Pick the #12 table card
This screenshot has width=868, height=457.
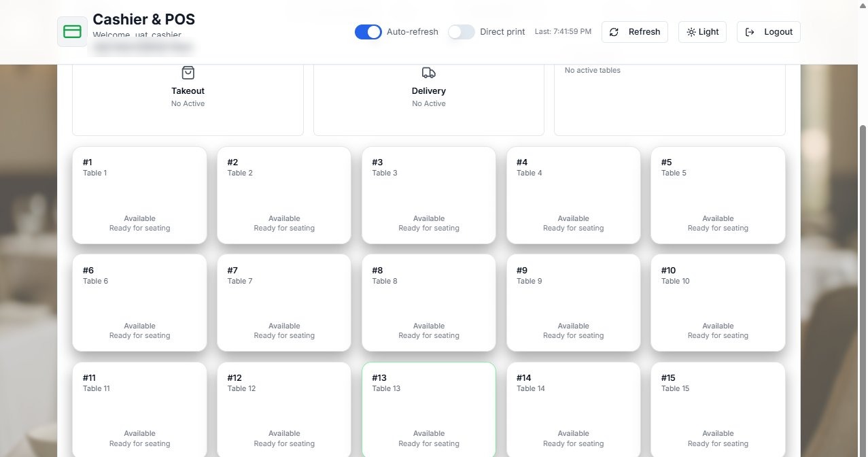click(284, 409)
